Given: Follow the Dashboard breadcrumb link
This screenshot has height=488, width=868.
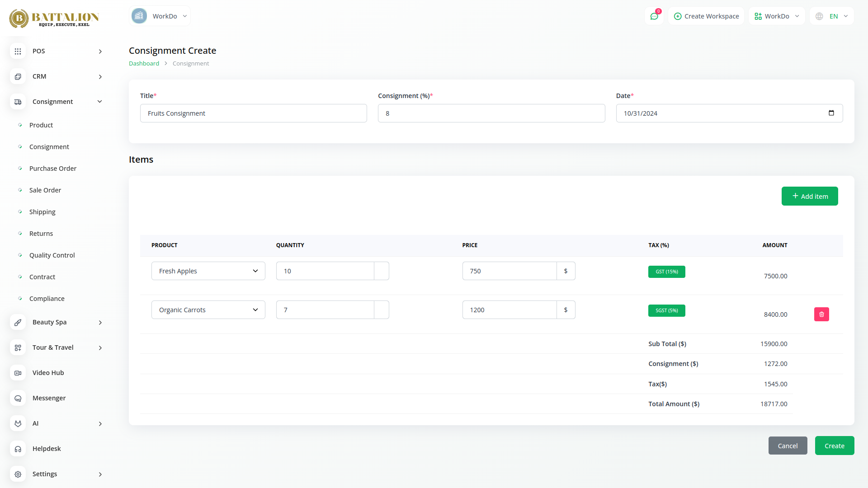Looking at the screenshot, I should (x=144, y=64).
